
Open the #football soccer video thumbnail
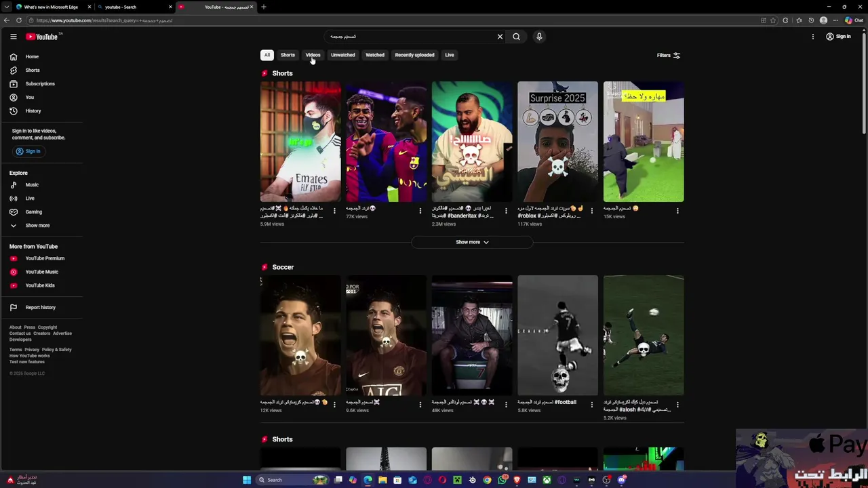(x=557, y=335)
